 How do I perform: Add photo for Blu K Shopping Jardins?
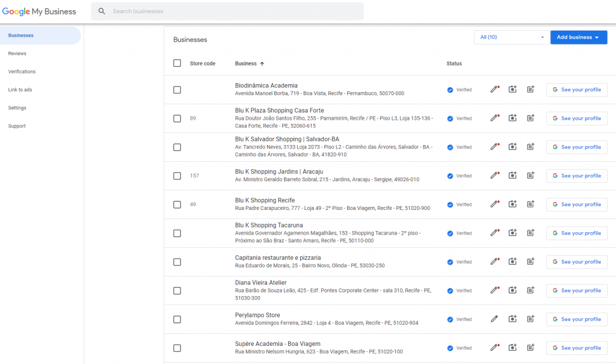[513, 175]
